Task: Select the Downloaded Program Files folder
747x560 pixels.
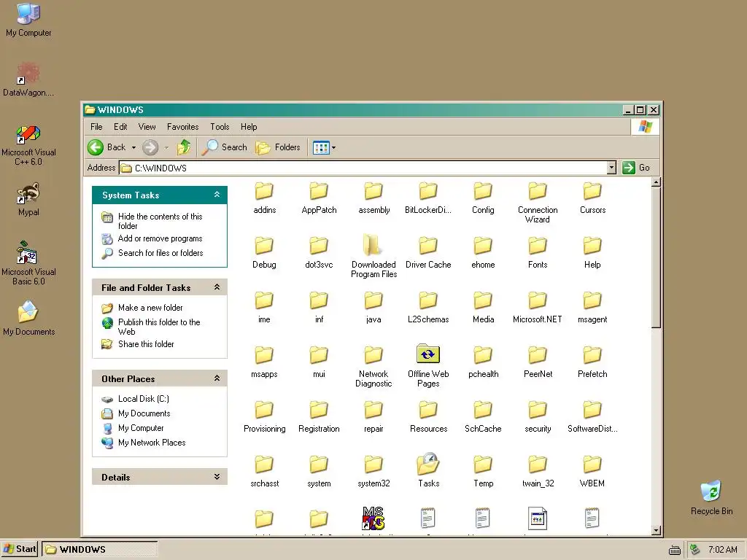Action: click(x=373, y=256)
